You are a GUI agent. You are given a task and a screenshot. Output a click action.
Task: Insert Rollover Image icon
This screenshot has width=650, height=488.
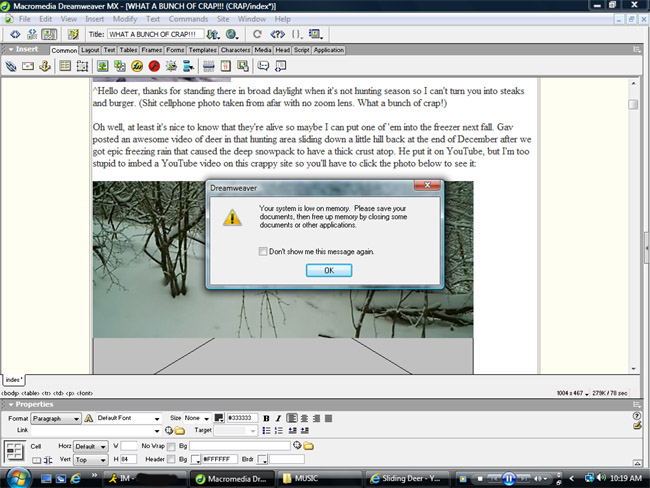pyautogui.click(x=171, y=66)
